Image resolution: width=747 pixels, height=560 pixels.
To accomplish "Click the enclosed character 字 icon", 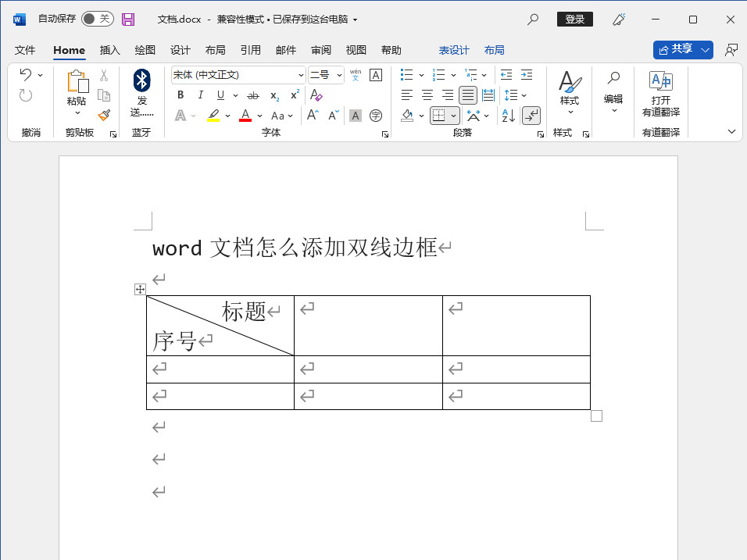I will point(376,116).
